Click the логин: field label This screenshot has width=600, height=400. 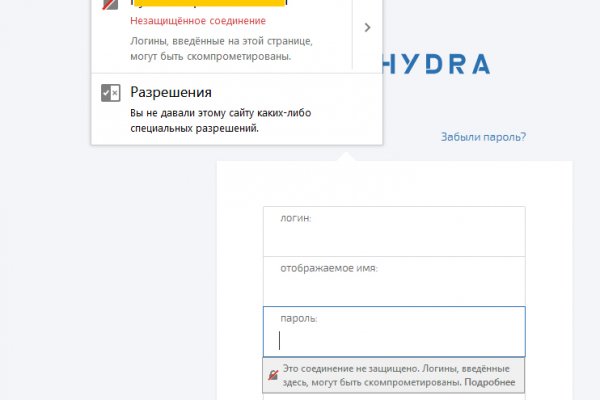click(x=297, y=218)
